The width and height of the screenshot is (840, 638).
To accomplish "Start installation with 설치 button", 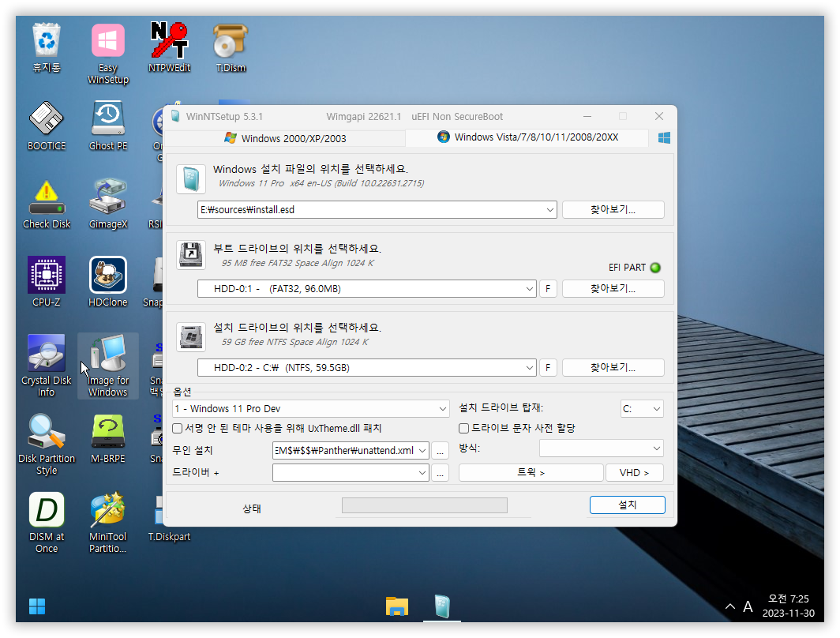I will click(628, 505).
